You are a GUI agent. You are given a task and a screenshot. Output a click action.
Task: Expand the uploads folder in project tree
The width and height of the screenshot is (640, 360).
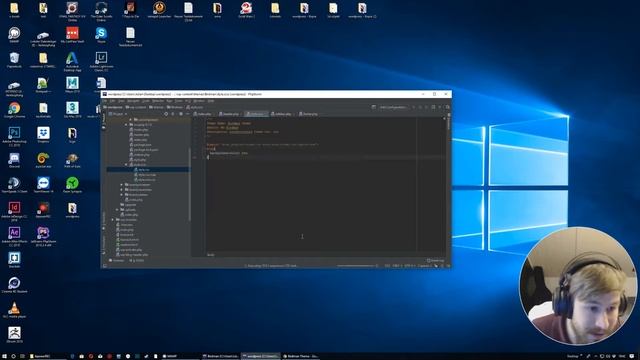(x=117, y=210)
